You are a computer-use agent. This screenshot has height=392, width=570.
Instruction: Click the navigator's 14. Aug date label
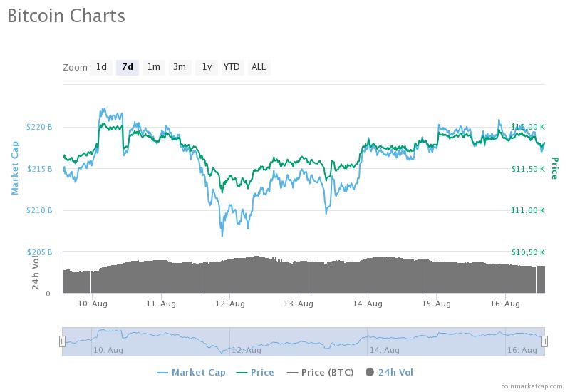tap(385, 350)
